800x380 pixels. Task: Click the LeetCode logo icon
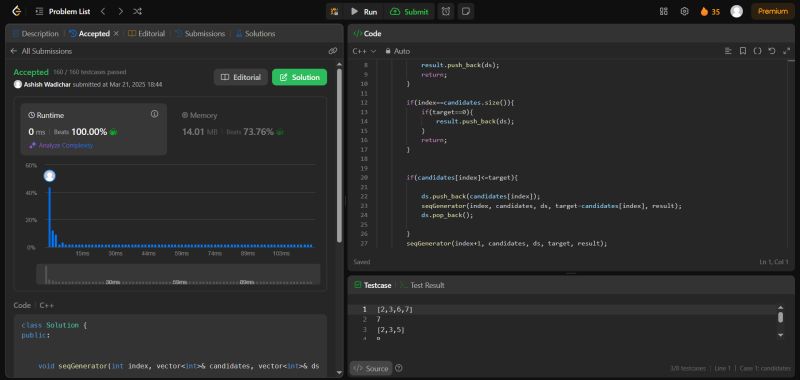16,11
